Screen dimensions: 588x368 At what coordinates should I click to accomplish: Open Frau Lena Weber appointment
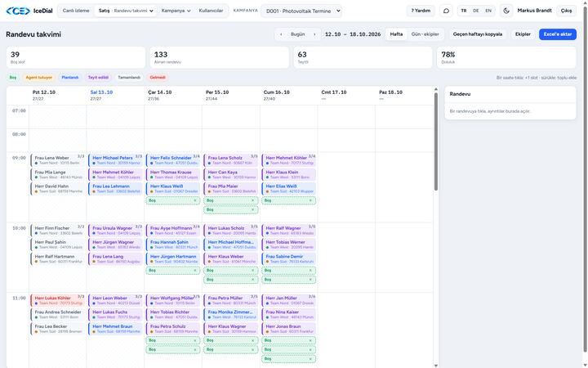(x=58, y=160)
